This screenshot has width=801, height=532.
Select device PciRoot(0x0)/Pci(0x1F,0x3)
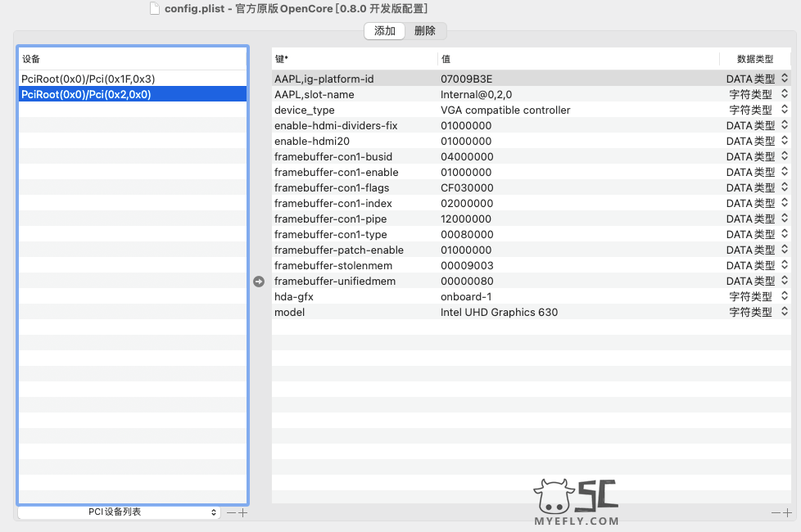click(88, 79)
